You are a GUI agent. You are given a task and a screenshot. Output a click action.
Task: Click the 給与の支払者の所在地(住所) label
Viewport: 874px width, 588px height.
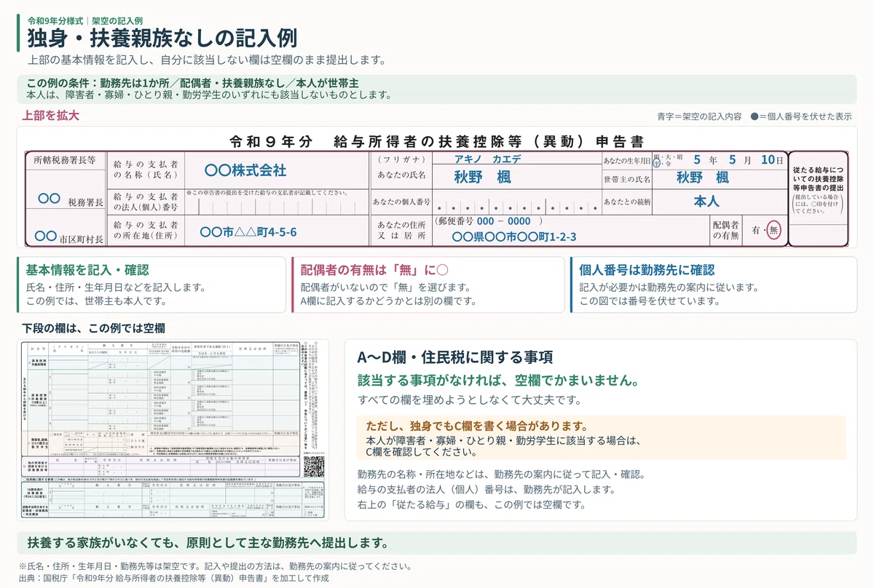pyautogui.click(x=146, y=231)
